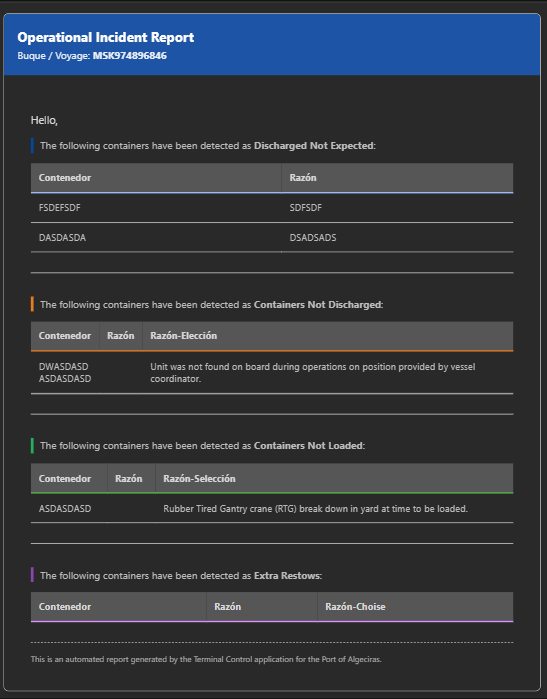Viewport: 547px width, 699px height.
Task: Select voyage number MSK974896846
Action: point(130,56)
